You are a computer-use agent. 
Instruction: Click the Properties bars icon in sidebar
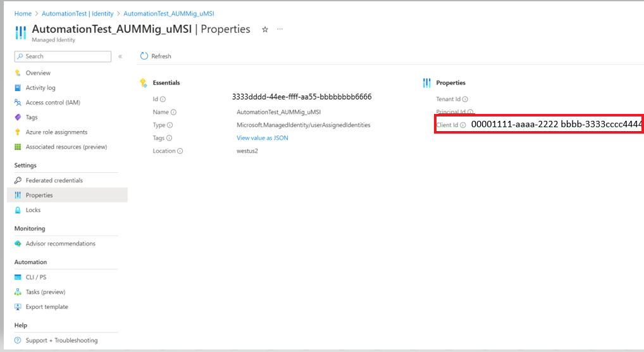click(18, 195)
